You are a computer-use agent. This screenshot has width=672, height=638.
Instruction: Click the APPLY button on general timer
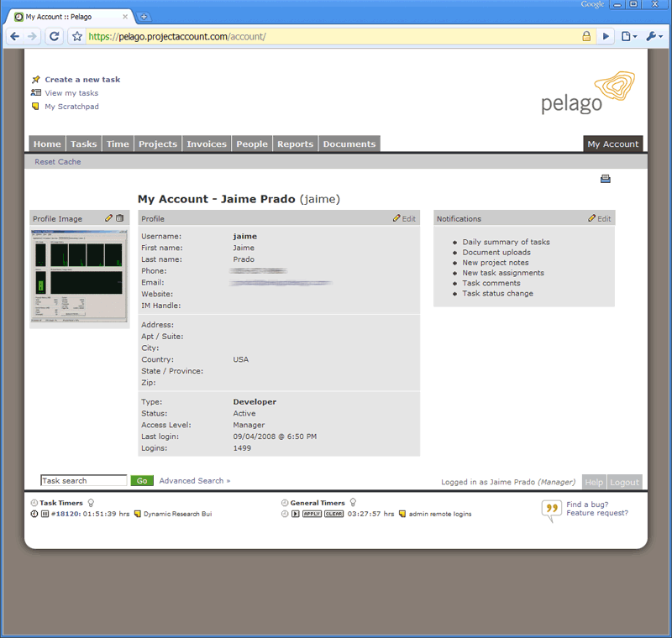click(x=312, y=514)
